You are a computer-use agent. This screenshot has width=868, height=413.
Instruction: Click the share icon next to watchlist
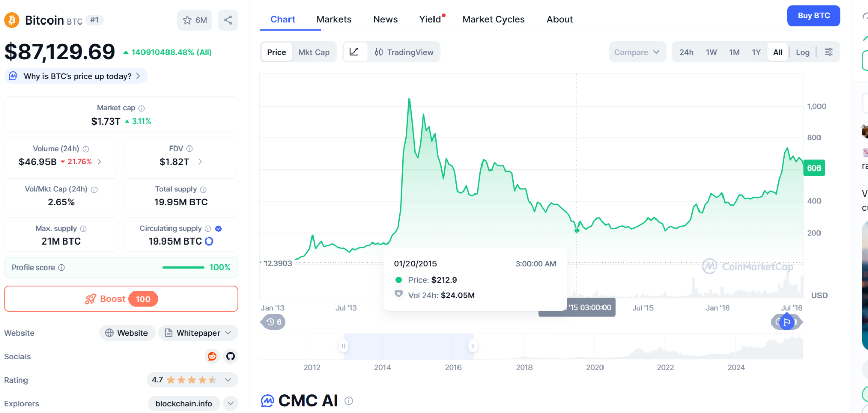coord(228,20)
